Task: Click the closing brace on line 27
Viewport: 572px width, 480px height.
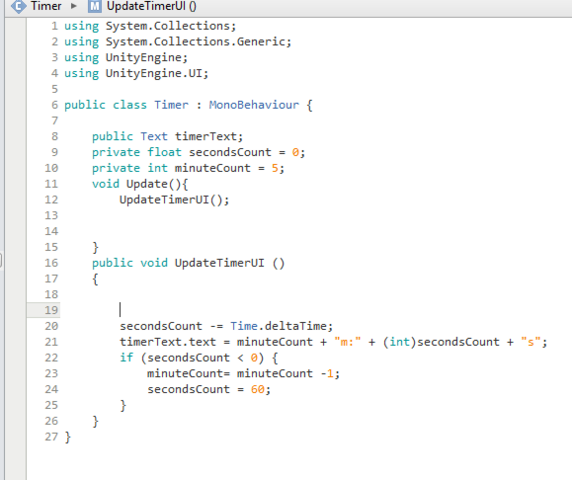Action: click(x=68, y=437)
